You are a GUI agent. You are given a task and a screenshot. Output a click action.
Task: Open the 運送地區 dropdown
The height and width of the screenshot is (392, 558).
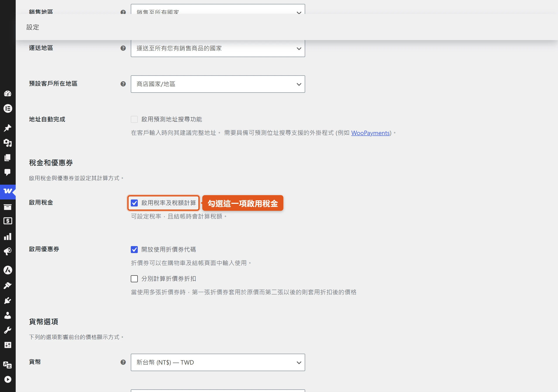coord(218,48)
